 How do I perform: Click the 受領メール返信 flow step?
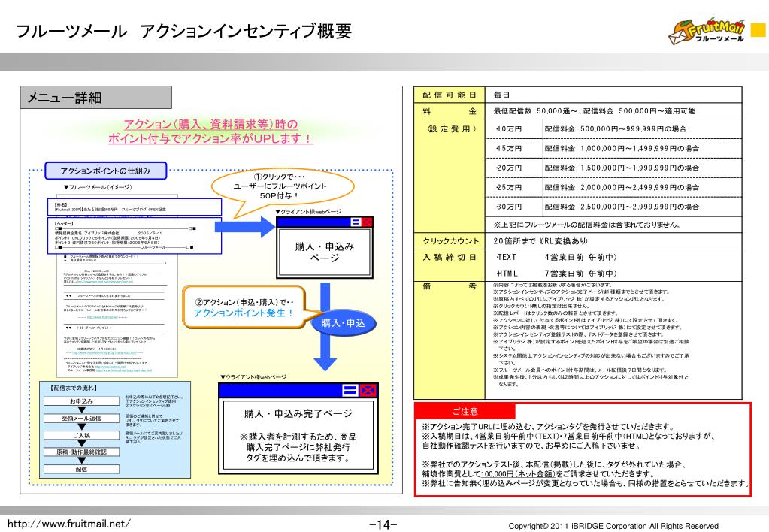[81, 419]
